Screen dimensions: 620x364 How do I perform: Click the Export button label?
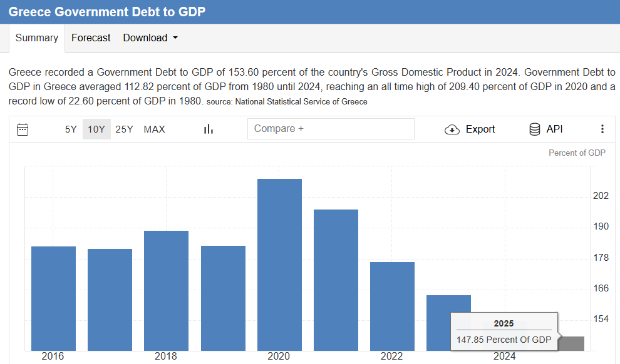480,129
